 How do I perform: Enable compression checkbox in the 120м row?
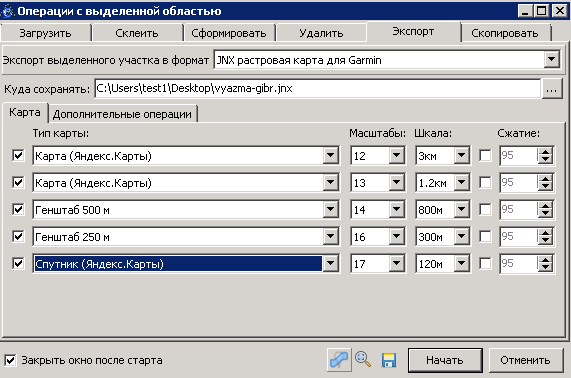[x=485, y=263]
